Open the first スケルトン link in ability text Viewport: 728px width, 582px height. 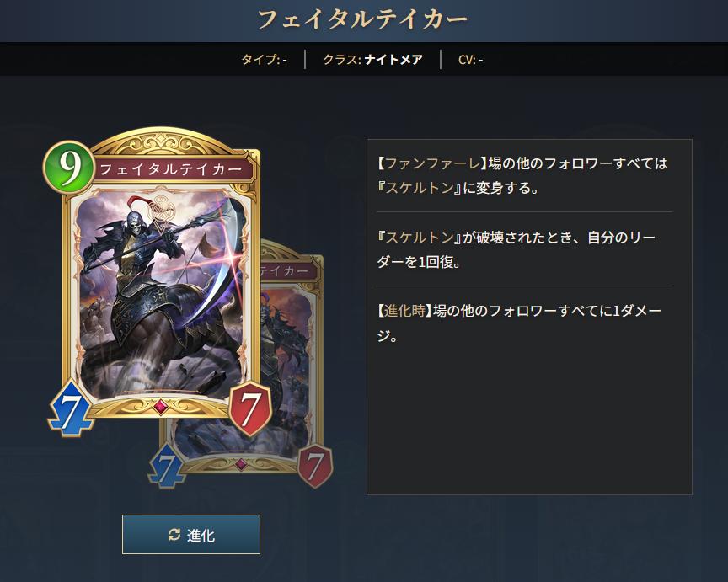coord(420,188)
